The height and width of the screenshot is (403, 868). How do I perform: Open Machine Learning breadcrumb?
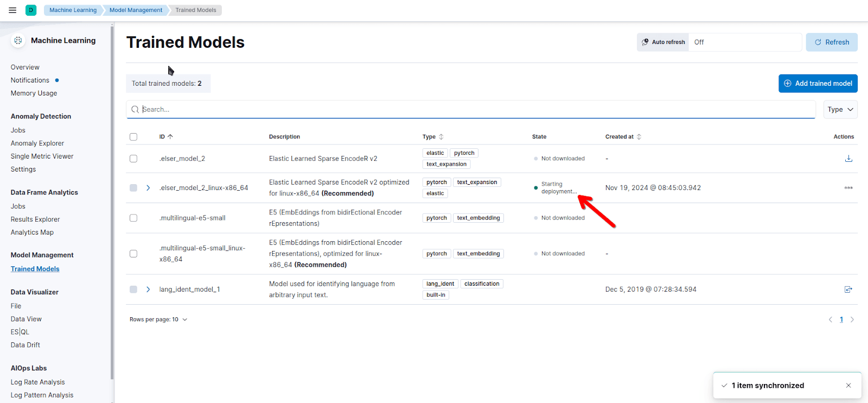click(73, 10)
